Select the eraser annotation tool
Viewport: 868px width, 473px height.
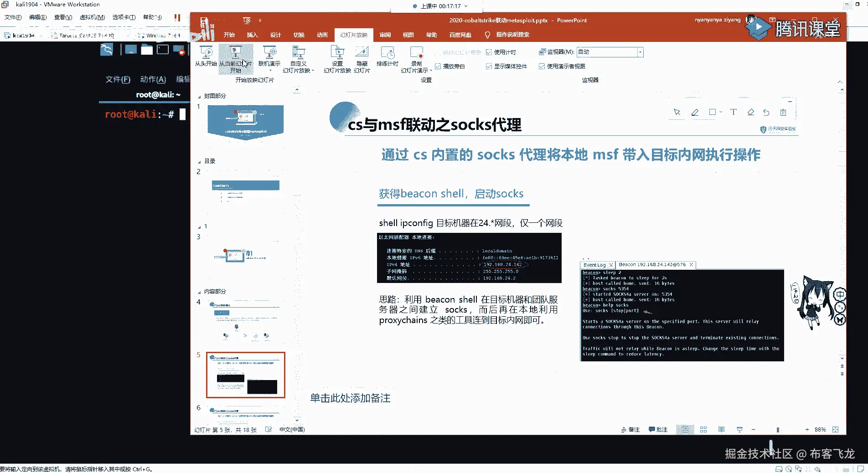pyautogui.click(x=750, y=112)
